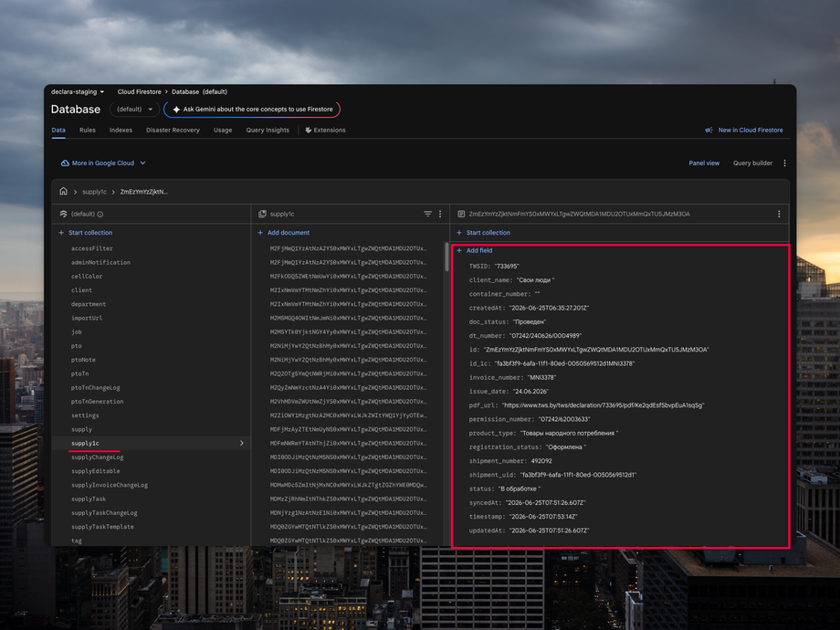Click the TWSID field value "733695"
The image size is (840, 630).
(507, 267)
